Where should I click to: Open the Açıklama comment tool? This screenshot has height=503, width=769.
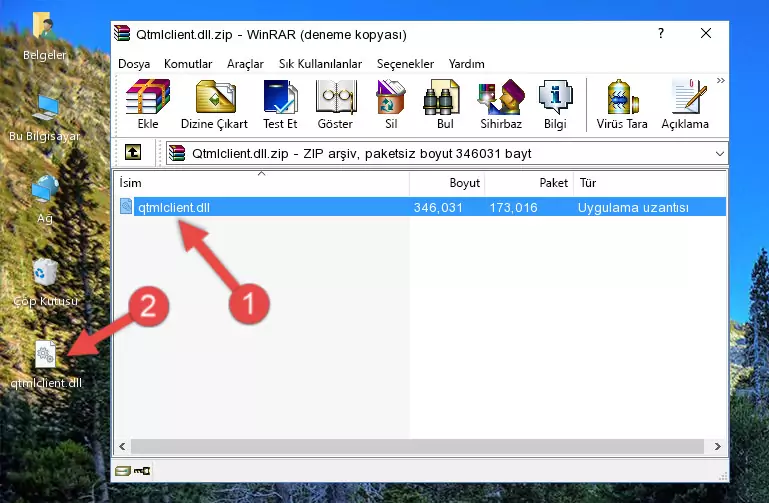[x=685, y=104]
